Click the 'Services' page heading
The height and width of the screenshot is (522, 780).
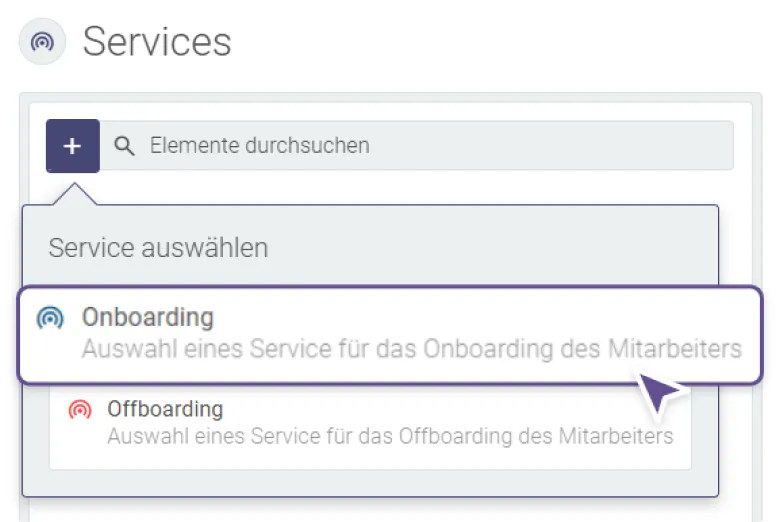coord(157,42)
